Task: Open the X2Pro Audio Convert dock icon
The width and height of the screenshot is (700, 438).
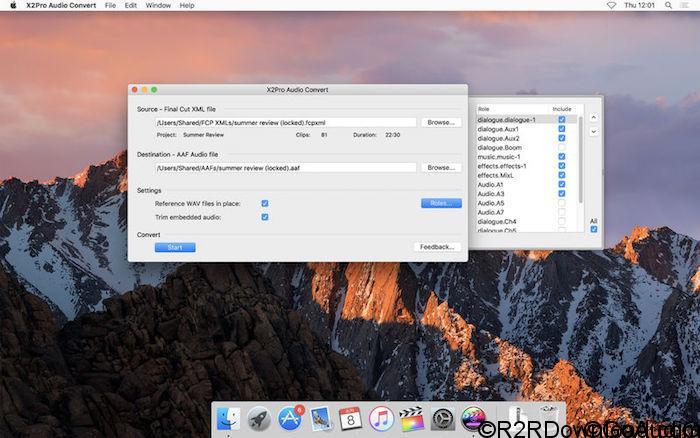Action: click(x=473, y=419)
